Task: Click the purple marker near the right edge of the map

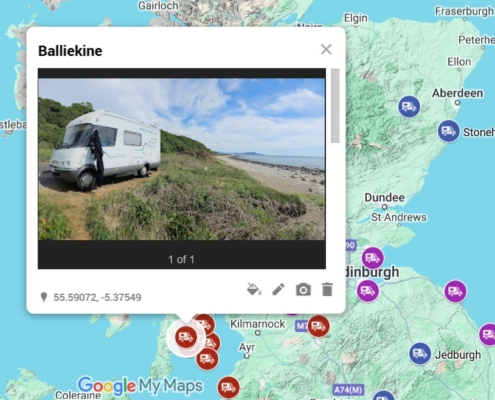Action: coord(488,334)
